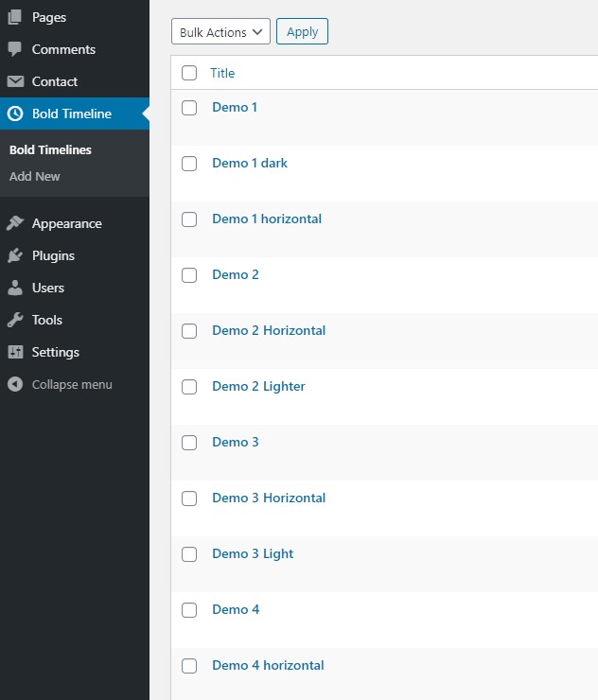Check the Demo 3 Light checkbox

click(189, 554)
